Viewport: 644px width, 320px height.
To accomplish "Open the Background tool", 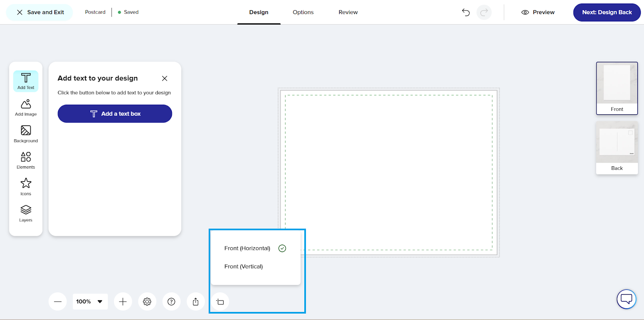I will (26, 134).
